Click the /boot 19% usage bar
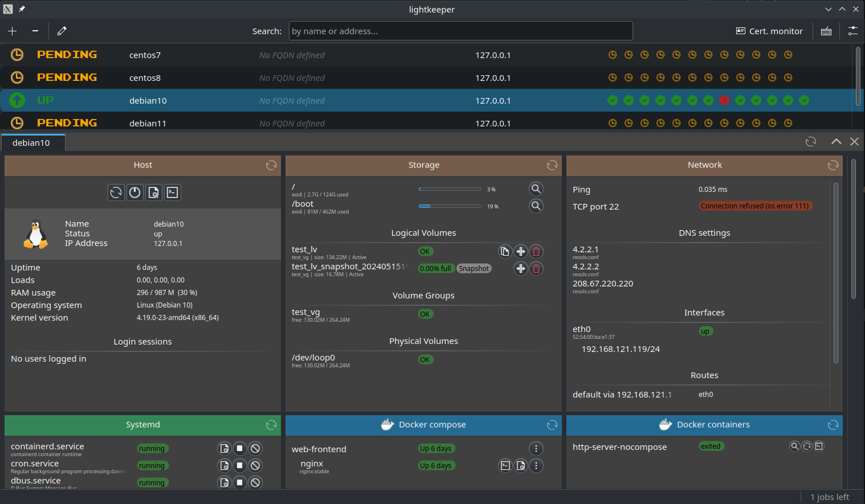This screenshot has width=865, height=504. 450,206
